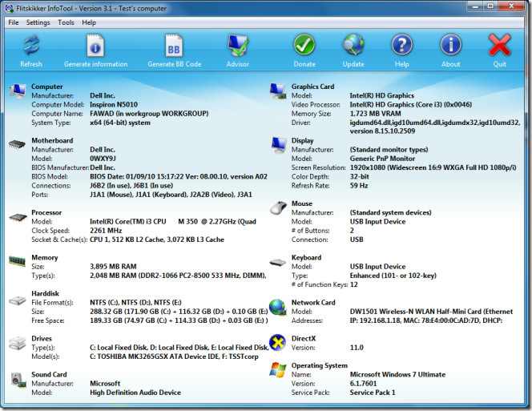Click 'Microsoft Windows 7 Ultimate' value
The image size is (532, 411).
pos(397,374)
